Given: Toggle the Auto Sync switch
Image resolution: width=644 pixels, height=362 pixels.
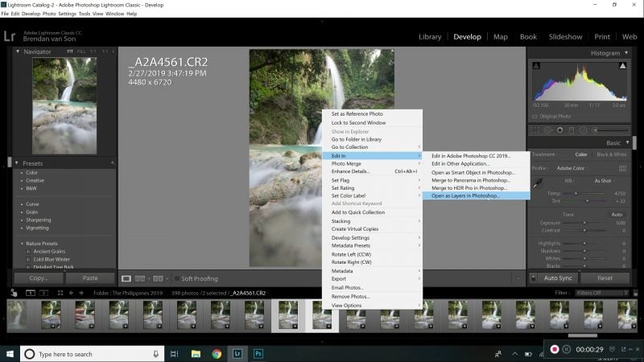Looking at the screenshot, I should click(534, 278).
